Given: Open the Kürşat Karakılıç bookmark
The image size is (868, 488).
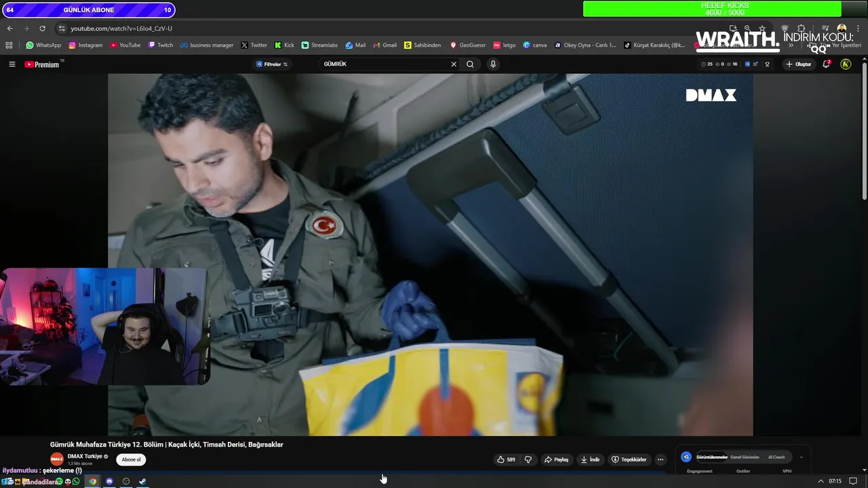Looking at the screenshot, I should (654, 45).
